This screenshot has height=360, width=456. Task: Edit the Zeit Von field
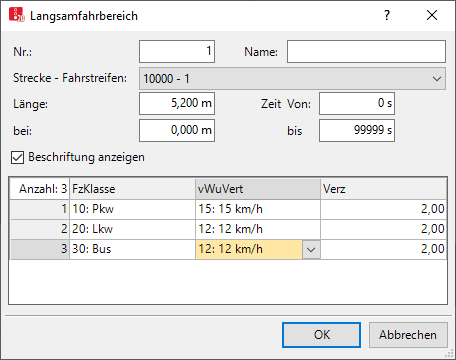click(357, 104)
